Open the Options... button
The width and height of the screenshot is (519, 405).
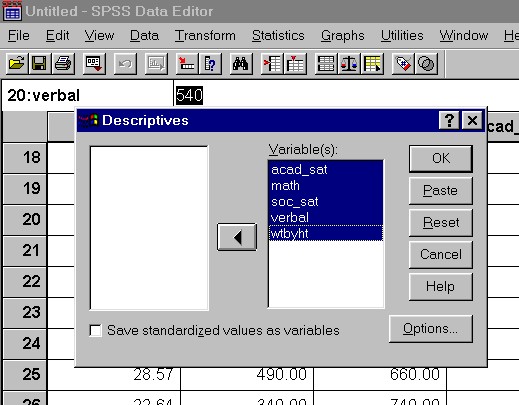coord(431,329)
